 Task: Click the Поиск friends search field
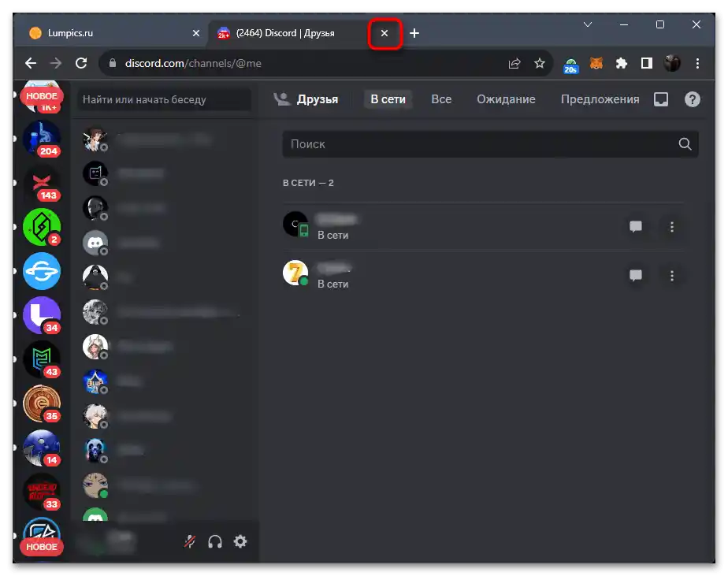click(490, 144)
